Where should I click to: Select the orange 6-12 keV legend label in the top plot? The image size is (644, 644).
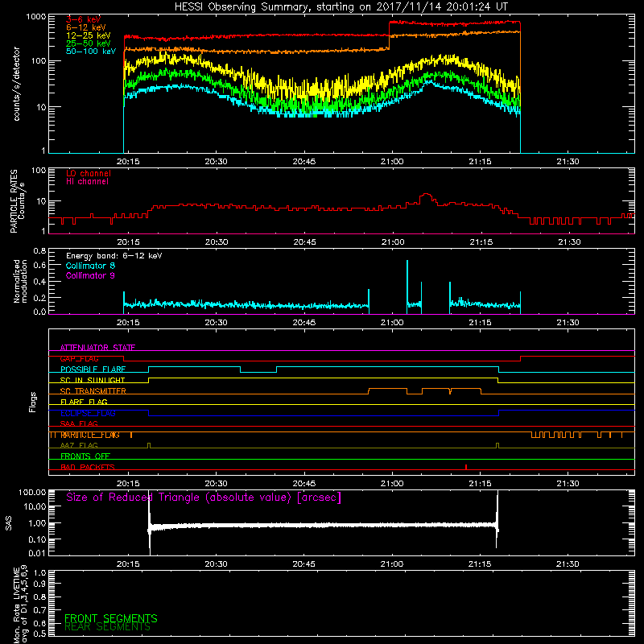point(86,27)
